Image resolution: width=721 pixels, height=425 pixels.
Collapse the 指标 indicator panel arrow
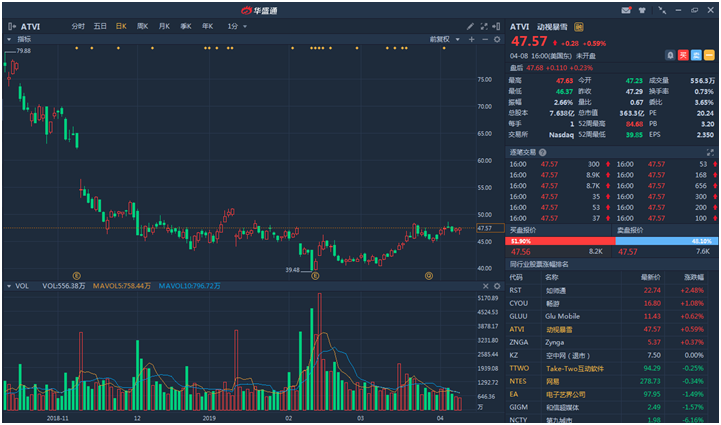[10, 38]
